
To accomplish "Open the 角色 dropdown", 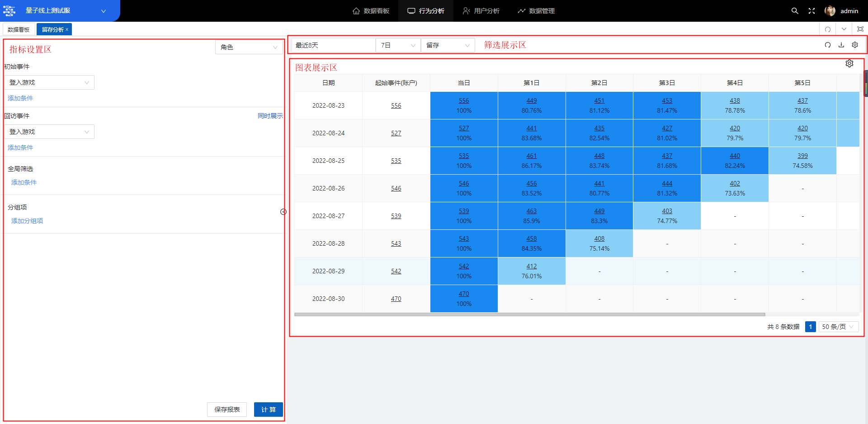I will point(249,47).
